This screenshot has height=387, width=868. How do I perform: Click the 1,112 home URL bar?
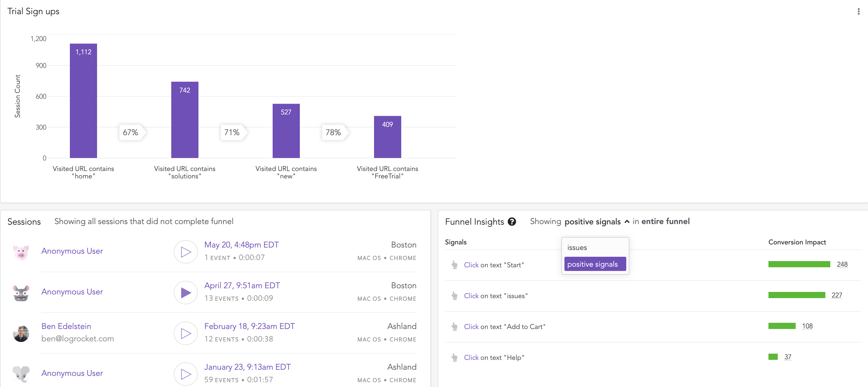[83, 101]
